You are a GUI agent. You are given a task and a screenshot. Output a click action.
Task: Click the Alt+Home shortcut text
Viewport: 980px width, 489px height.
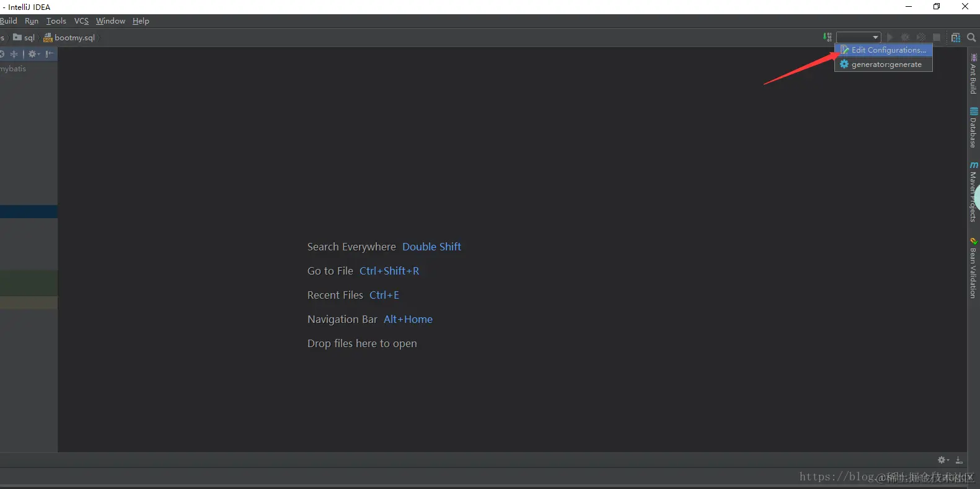pos(408,319)
